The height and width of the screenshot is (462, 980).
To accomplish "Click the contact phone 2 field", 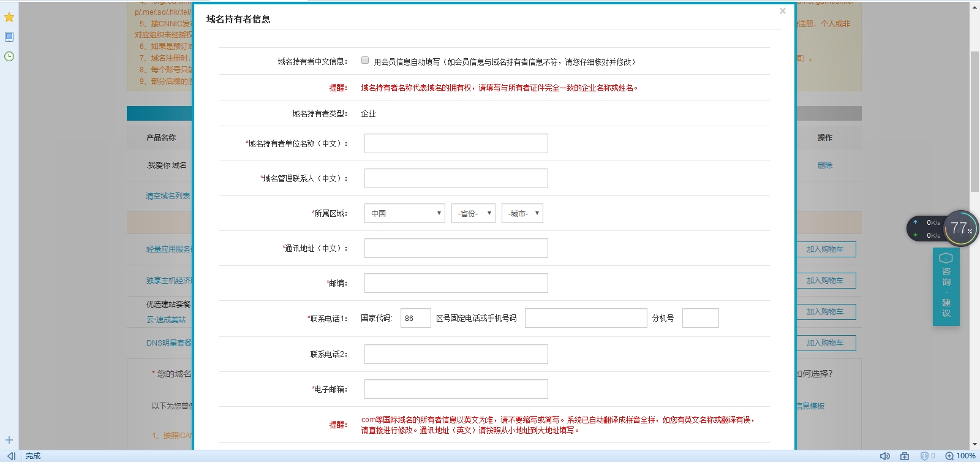I will (x=456, y=354).
